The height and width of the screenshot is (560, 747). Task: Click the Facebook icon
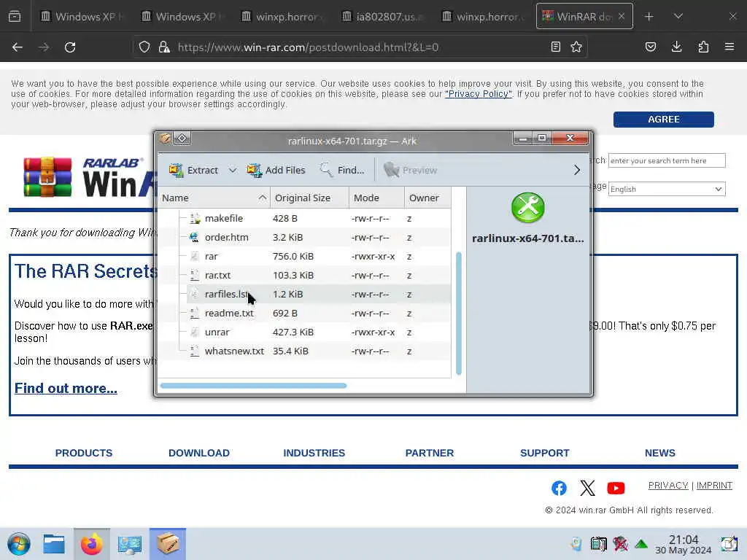(x=559, y=488)
